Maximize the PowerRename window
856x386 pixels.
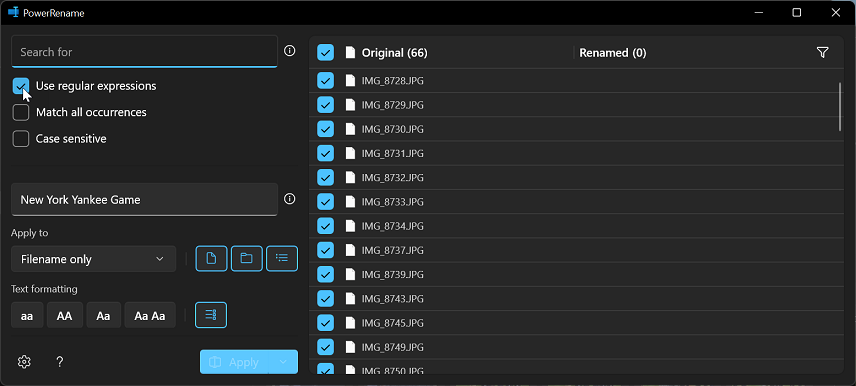tap(796, 13)
